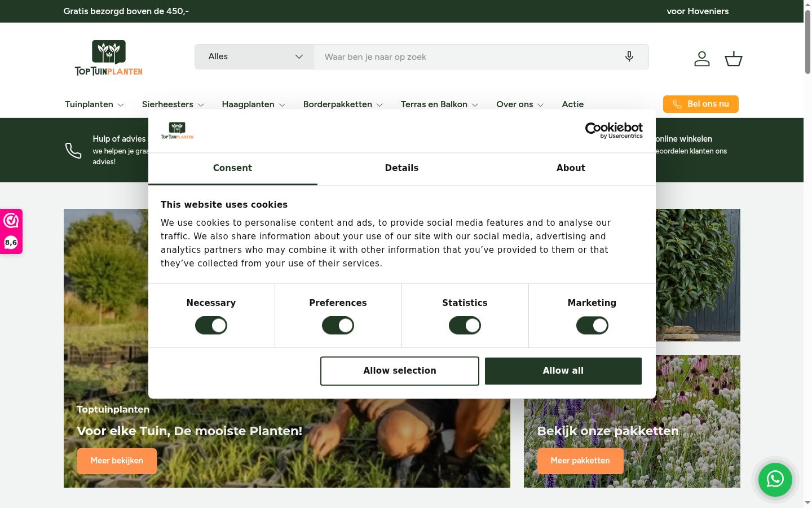Focus the product search input field
The width and height of the screenshot is (812, 508).
coord(468,56)
